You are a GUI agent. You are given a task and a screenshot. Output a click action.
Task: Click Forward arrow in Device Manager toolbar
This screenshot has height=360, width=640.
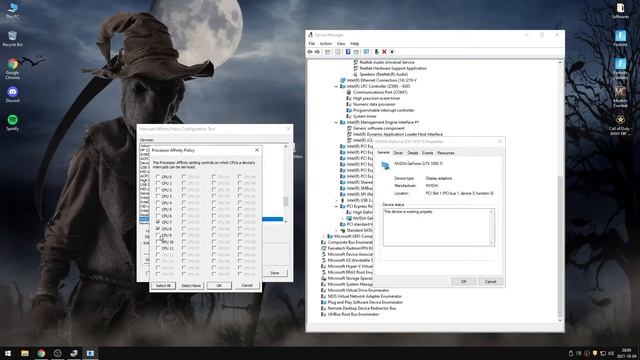click(318, 52)
